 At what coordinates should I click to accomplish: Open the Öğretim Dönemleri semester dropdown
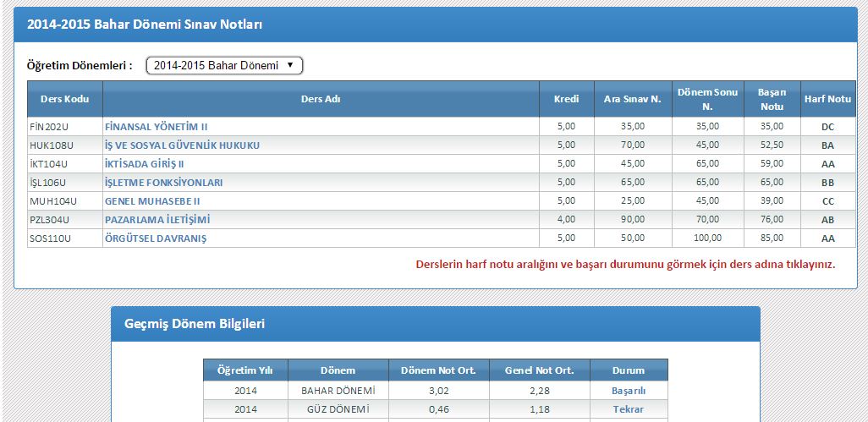[x=224, y=65]
